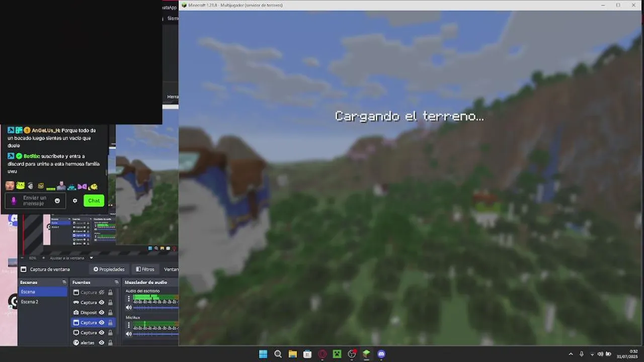Open File Explorer from taskbar
This screenshot has width=644, height=362.
pyautogui.click(x=293, y=354)
